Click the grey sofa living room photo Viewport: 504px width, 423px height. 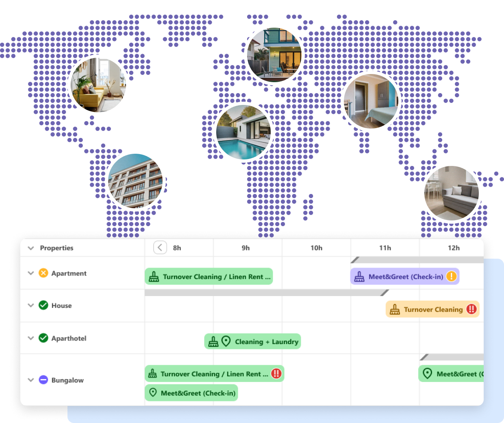click(452, 193)
